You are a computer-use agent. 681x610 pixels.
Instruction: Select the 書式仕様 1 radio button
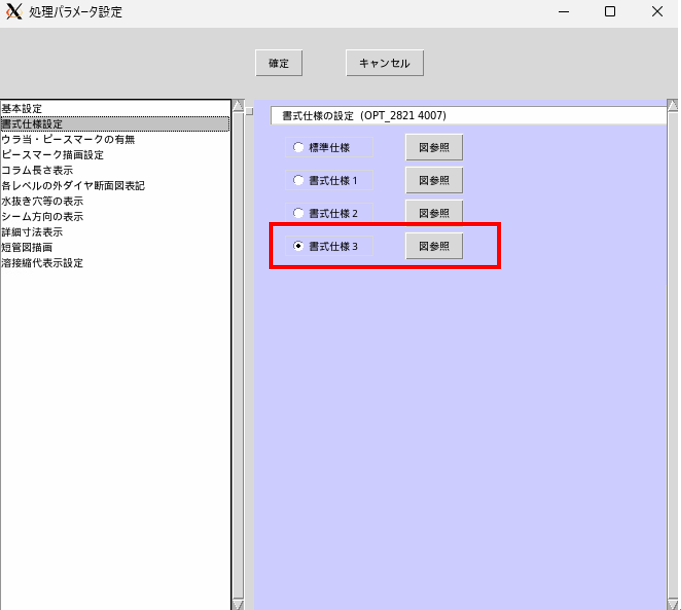tap(298, 180)
